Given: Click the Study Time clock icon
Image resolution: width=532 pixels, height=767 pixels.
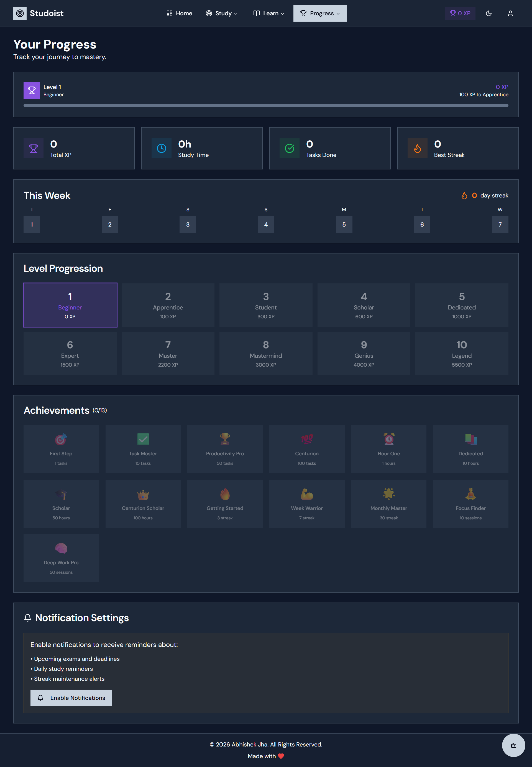Looking at the screenshot, I should tap(161, 148).
